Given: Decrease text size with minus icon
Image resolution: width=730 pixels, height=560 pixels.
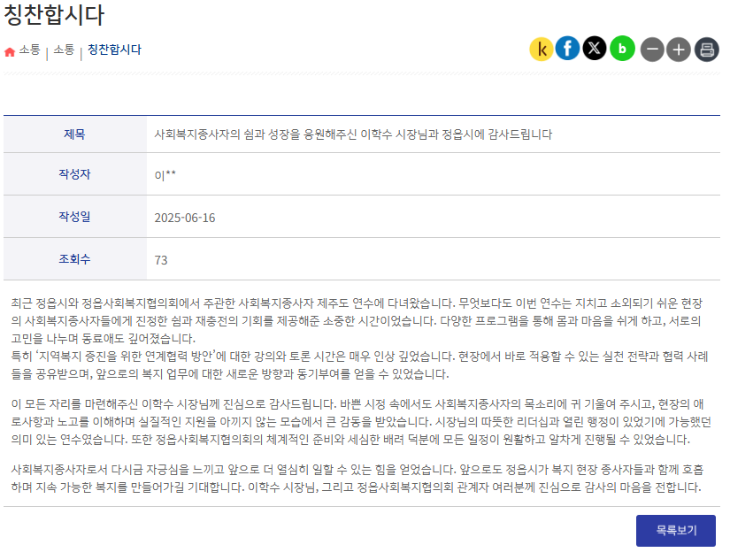Looking at the screenshot, I should point(652,50).
